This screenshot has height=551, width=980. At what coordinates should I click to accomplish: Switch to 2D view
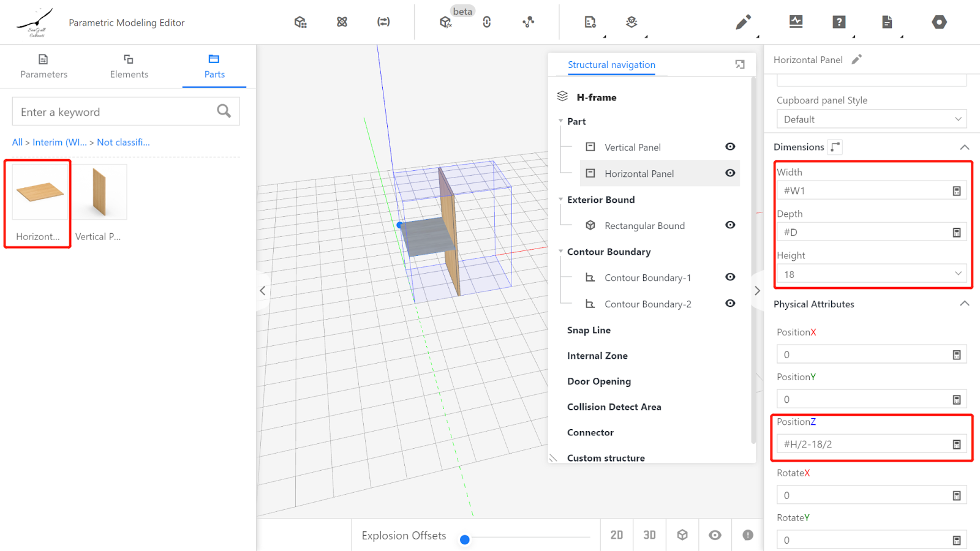(x=617, y=535)
